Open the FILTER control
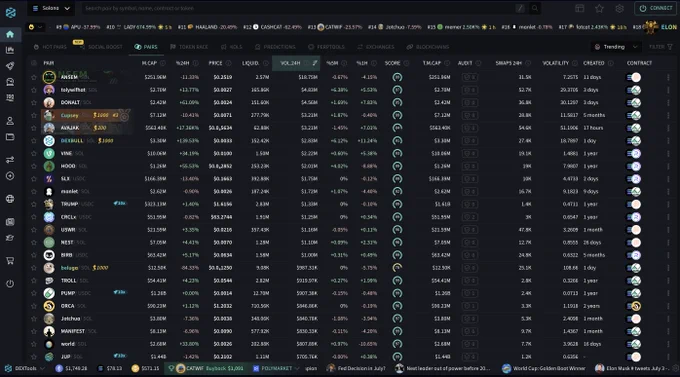 [661, 47]
